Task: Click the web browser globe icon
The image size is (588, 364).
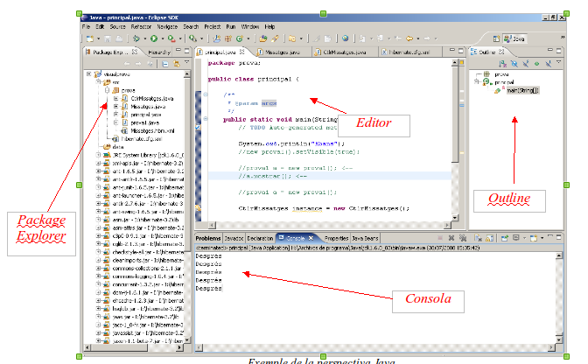Action: coord(346,38)
